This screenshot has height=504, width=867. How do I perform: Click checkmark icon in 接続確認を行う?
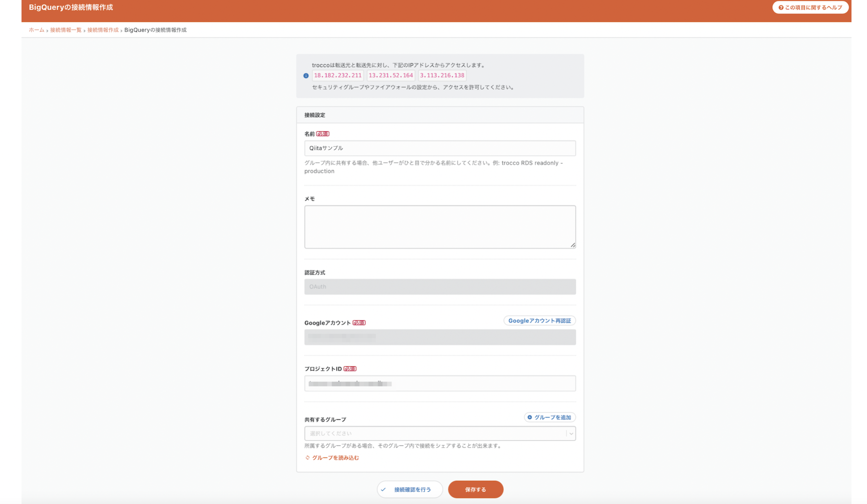pyautogui.click(x=383, y=490)
